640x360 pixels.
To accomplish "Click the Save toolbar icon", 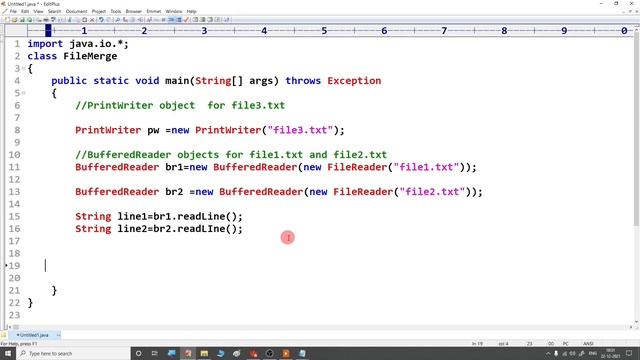I will coord(22,20).
